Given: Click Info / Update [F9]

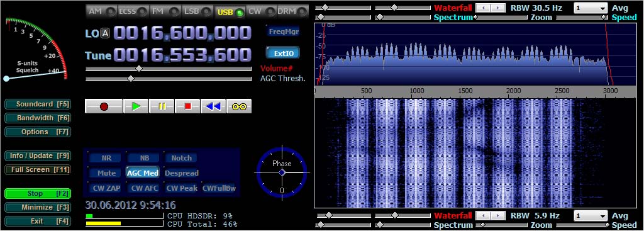Looking at the screenshot, I should (37, 155).
